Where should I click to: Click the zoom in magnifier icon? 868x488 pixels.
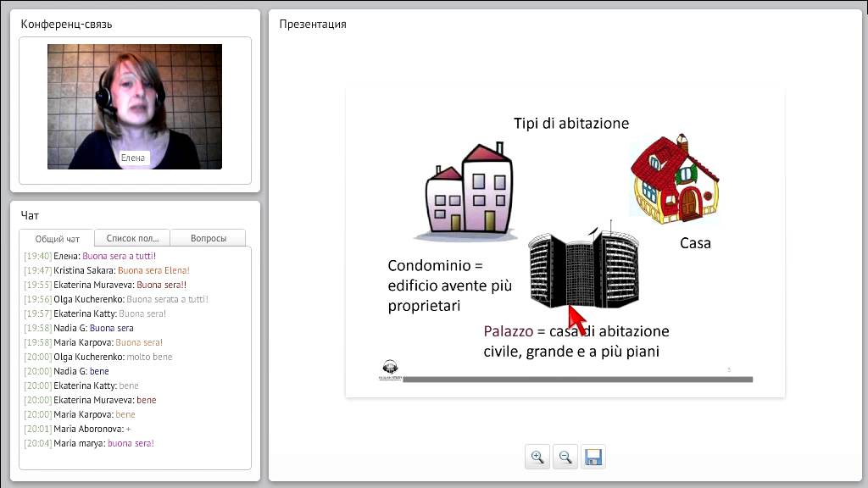click(x=537, y=457)
